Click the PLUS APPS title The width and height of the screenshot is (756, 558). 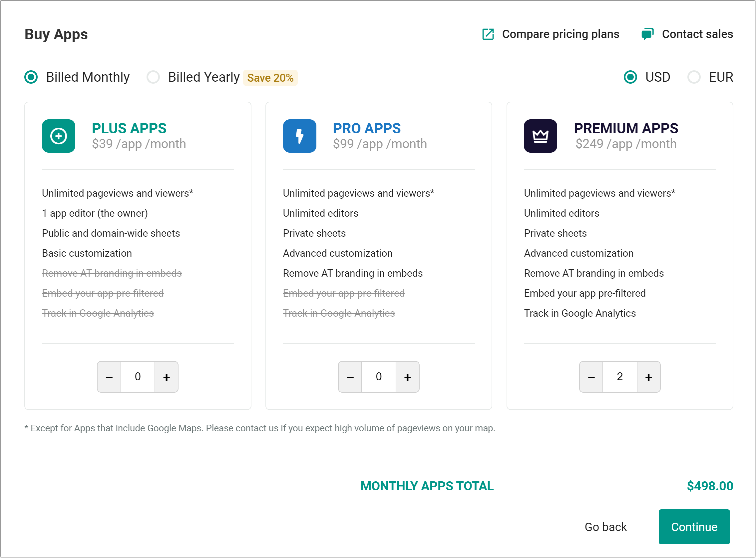pyautogui.click(x=129, y=128)
